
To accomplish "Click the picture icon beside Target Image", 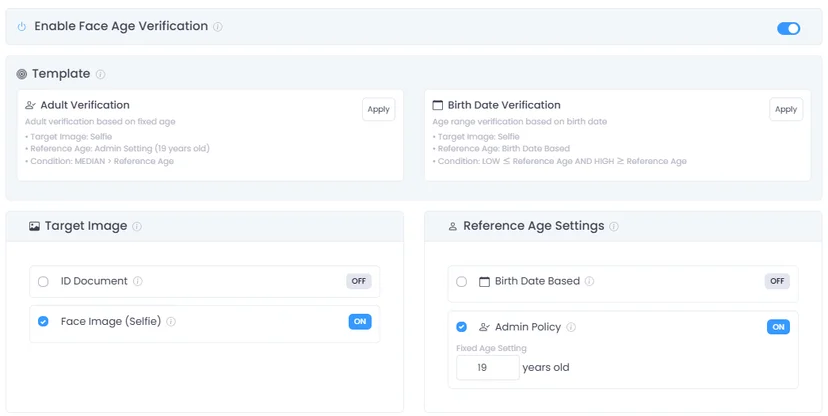I will point(34,226).
